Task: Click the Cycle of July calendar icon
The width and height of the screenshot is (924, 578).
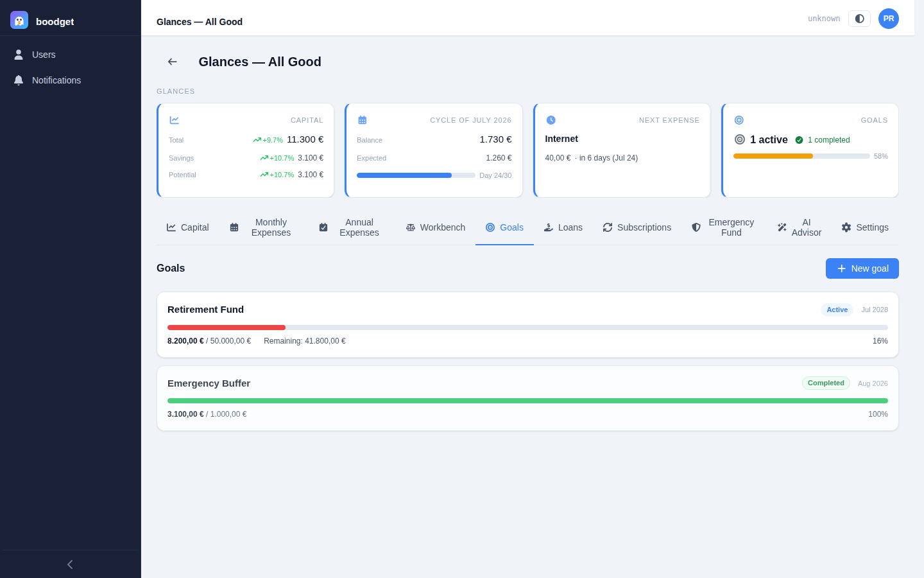Action: pos(363,120)
